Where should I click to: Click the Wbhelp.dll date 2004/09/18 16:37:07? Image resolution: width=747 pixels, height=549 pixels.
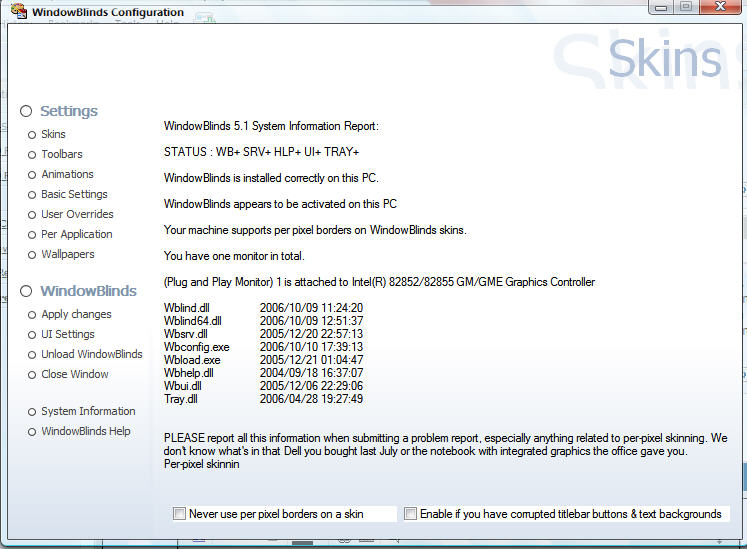(x=312, y=373)
